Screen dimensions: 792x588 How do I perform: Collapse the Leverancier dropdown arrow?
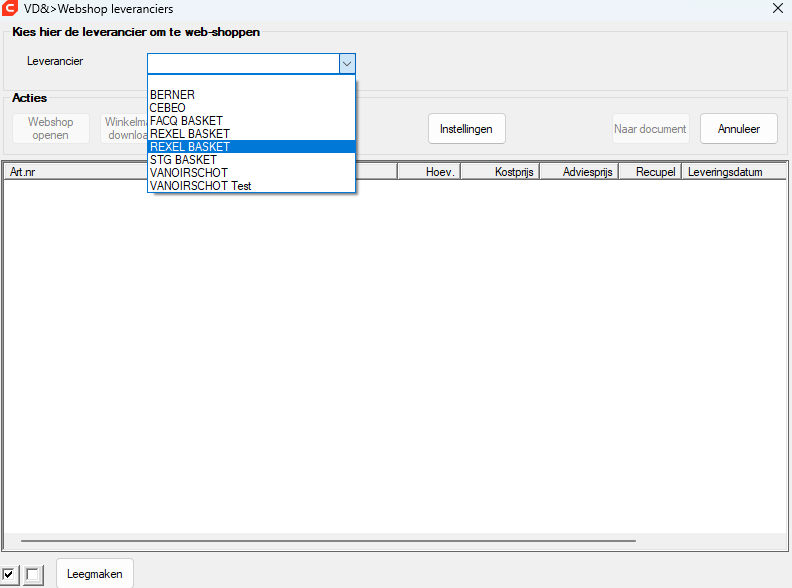click(347, 64)
